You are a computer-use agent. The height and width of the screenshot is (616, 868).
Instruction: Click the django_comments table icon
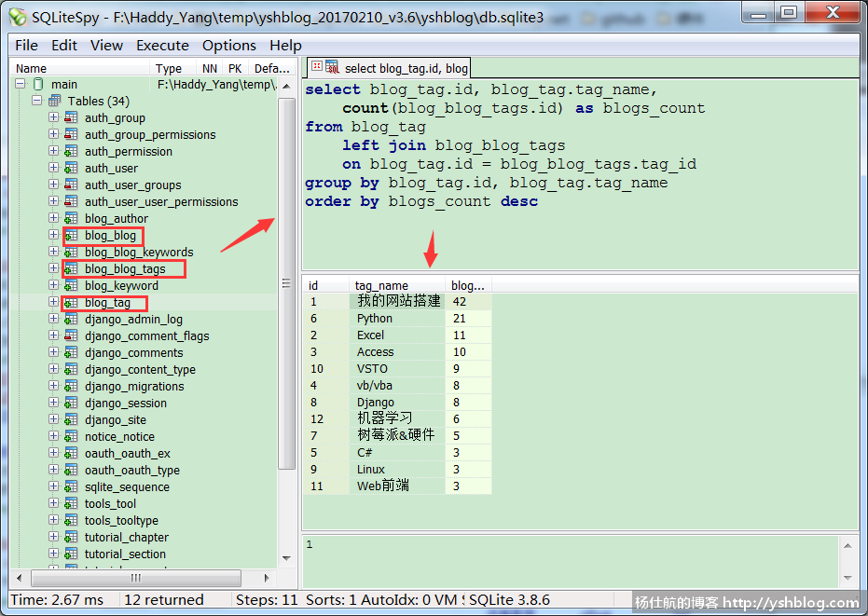coord(71,352)
